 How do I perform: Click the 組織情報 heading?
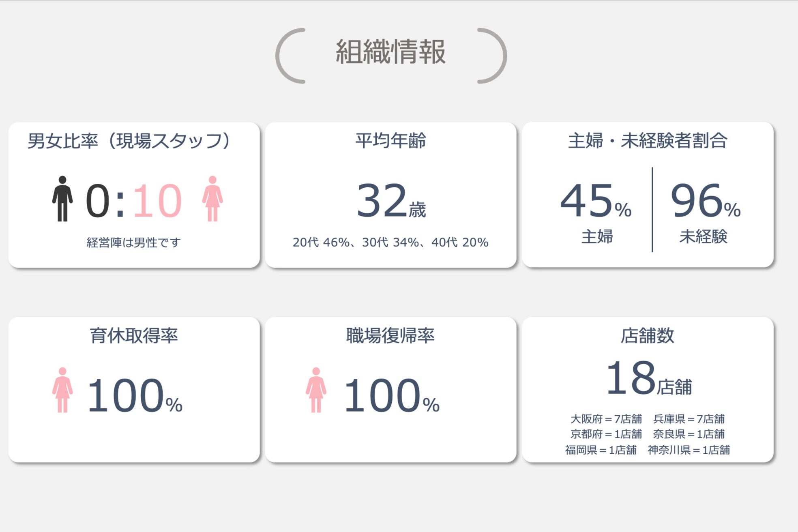click(390, 52)
